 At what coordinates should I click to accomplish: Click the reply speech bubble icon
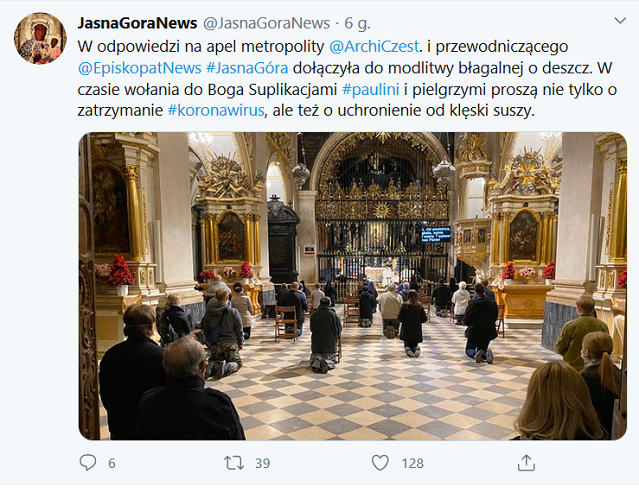[88, 463]
